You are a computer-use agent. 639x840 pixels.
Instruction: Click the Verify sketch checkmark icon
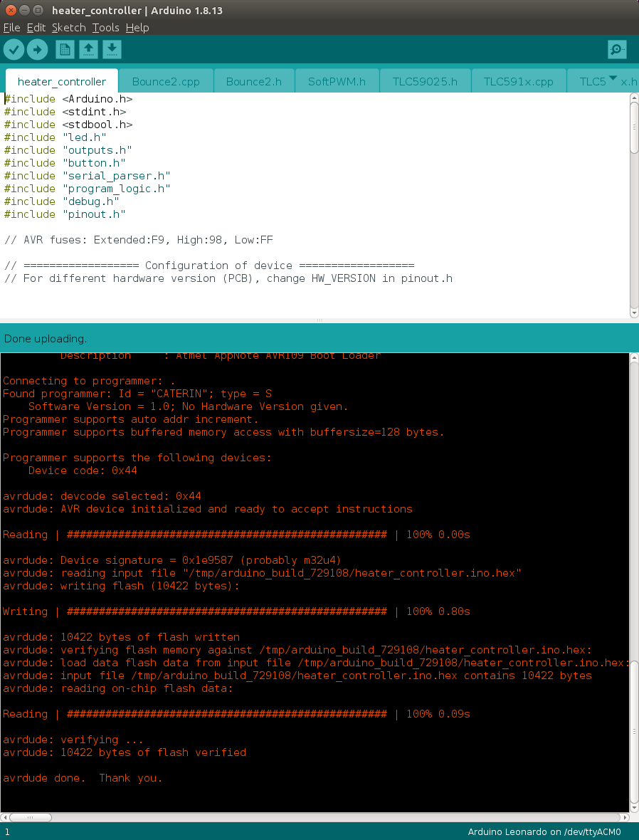pos(14,49)
